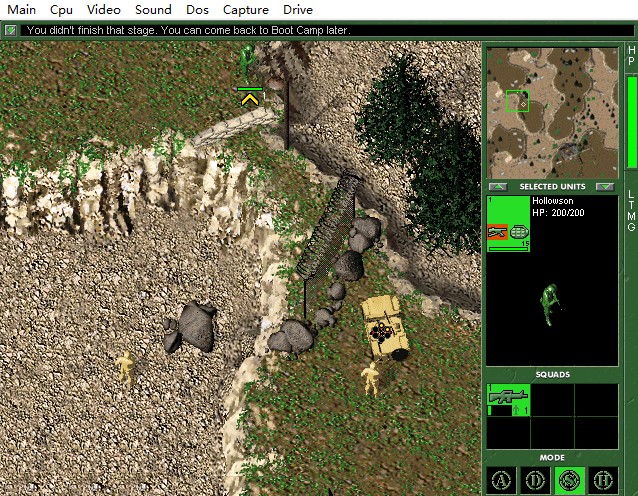Click the LTMG weapon label
Screen dimensions: 638x496
click(631, 210)
